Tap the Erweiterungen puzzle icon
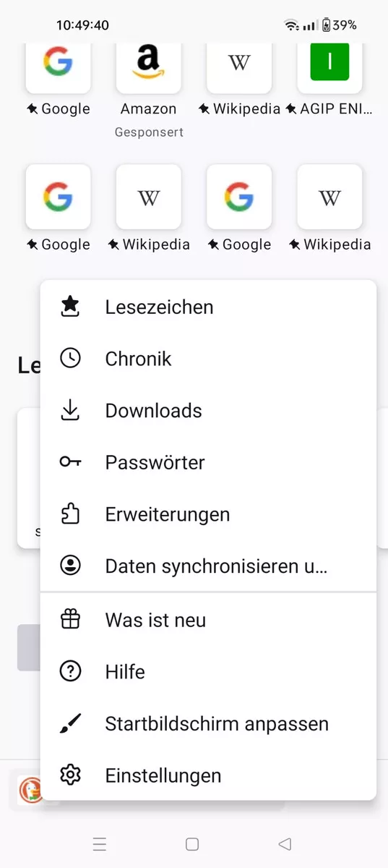Screen dimensions: 388x868 pyautogui.click(x=70, y=514)
